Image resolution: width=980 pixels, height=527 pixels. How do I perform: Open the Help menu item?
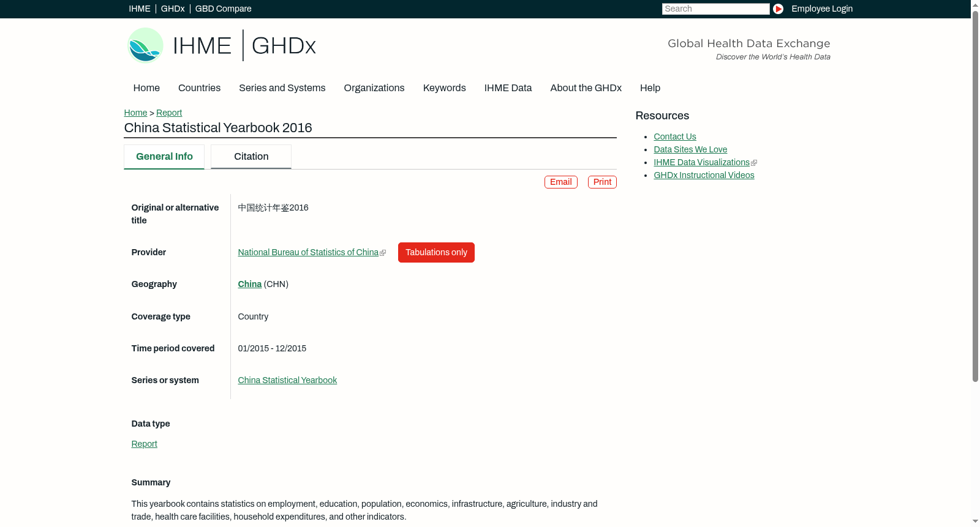point(650,88)
